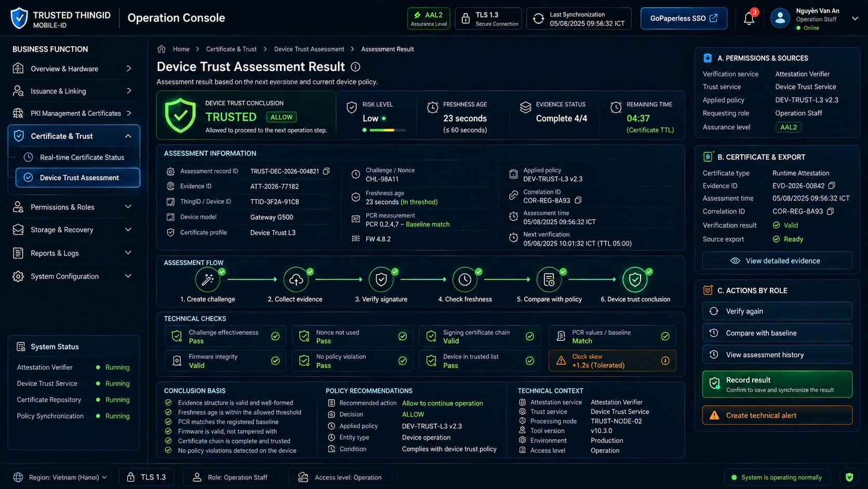Screen dimensions: 868x489
Task: Copy Correlation ID in Certificate & Export panel
Action: point(830,211)
